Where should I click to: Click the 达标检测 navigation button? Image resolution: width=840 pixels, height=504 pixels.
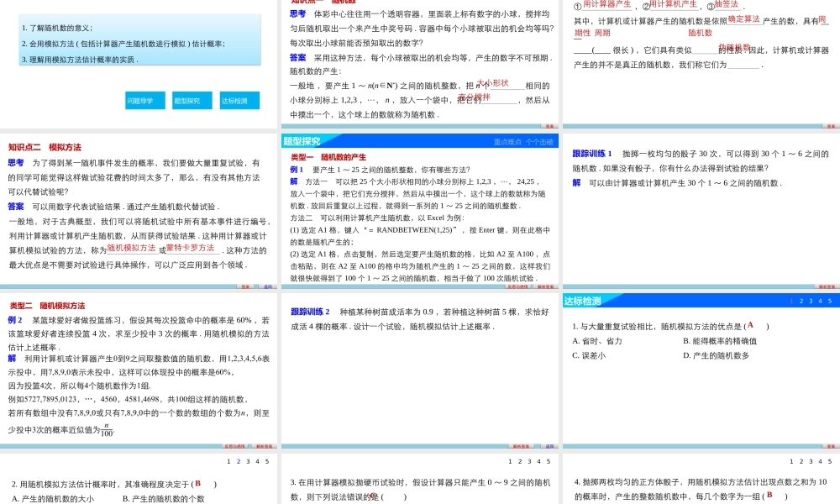pyautogui.click(x=236, y=100)
